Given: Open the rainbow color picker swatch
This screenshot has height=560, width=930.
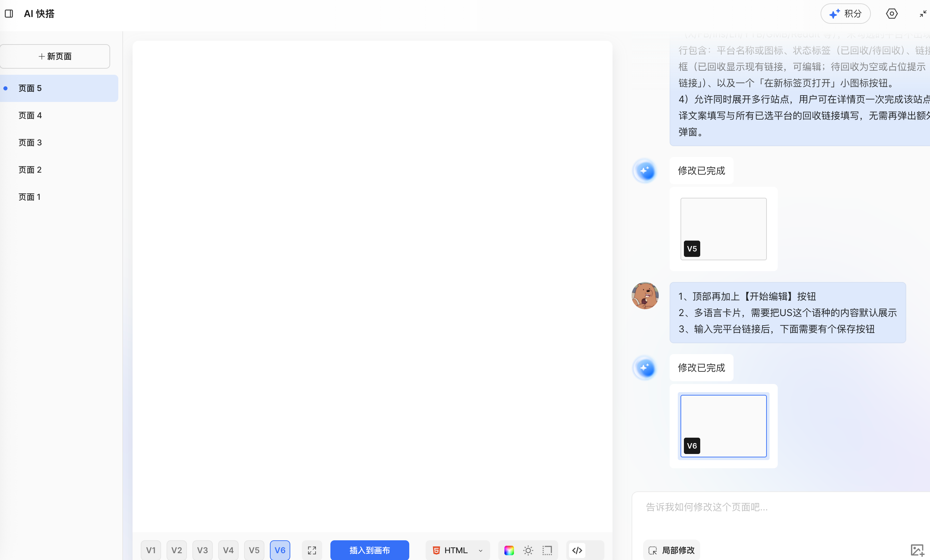Looking at the screenshot, I should 509,550.
